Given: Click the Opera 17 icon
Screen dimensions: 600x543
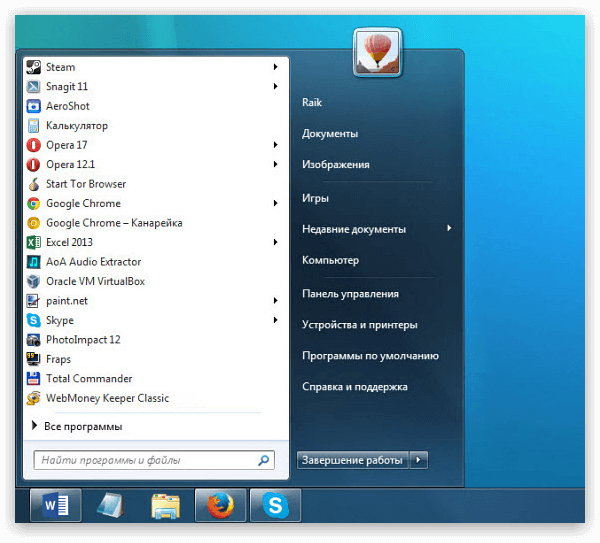Looking at the screenshot, I should (34, 145).
